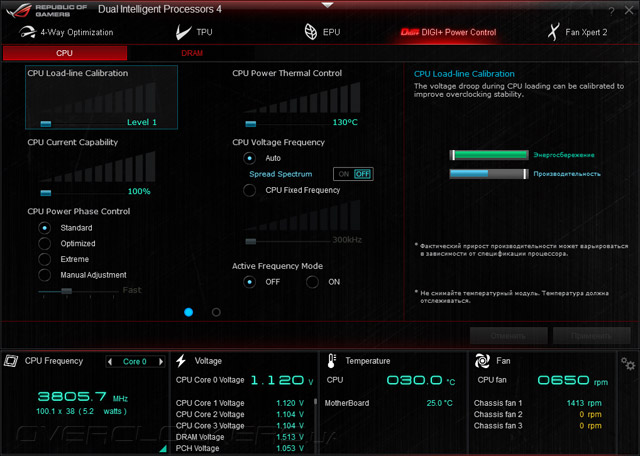Click the Level 1 value
This screenshot has width=640, height=456.
[142, 122]
